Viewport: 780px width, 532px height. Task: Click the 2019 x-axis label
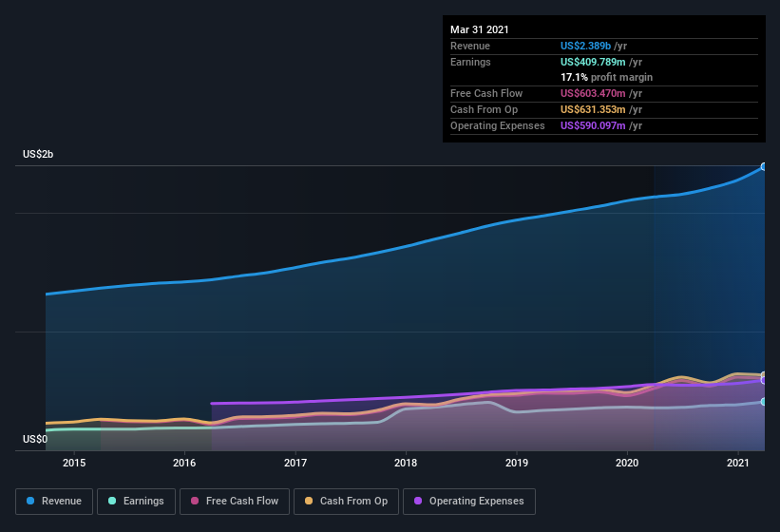pos(517,463)
